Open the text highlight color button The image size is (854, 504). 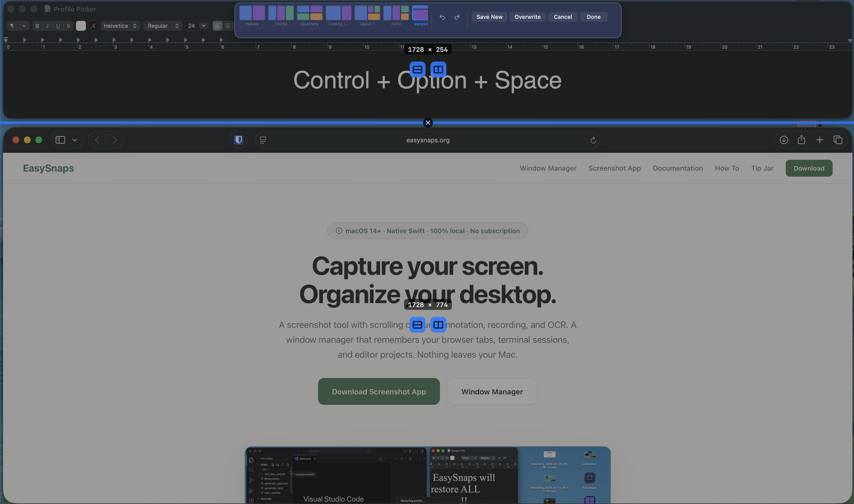93,26
